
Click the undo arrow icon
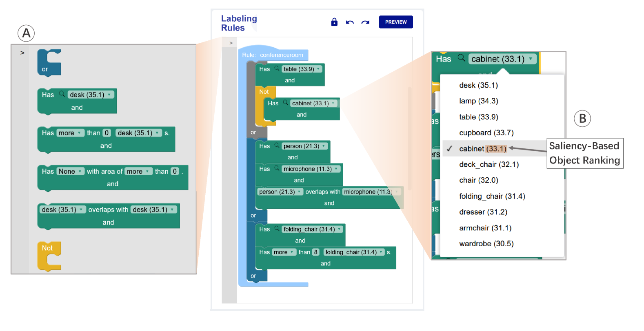(x=350, y=22)
